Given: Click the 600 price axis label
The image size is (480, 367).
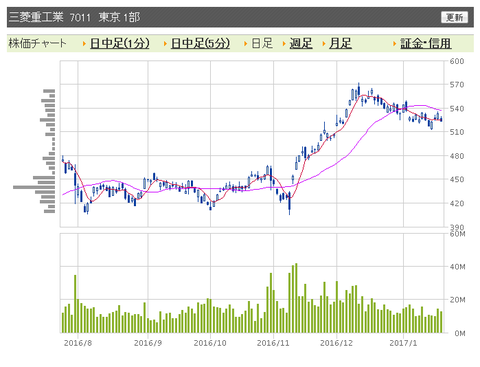Looking at the screenshot, I should point(457,61).
